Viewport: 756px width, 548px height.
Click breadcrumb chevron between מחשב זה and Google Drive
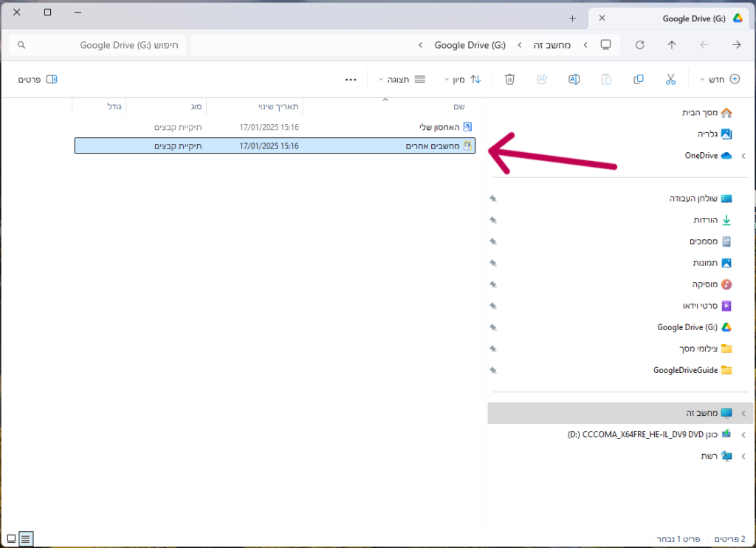[x=520, y=45]
